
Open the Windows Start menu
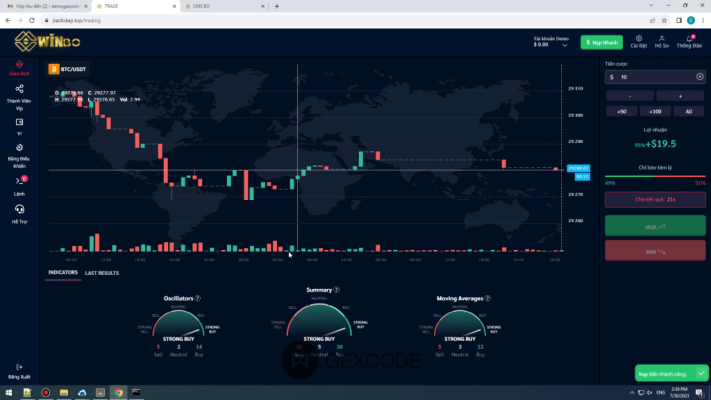(9, 392)
